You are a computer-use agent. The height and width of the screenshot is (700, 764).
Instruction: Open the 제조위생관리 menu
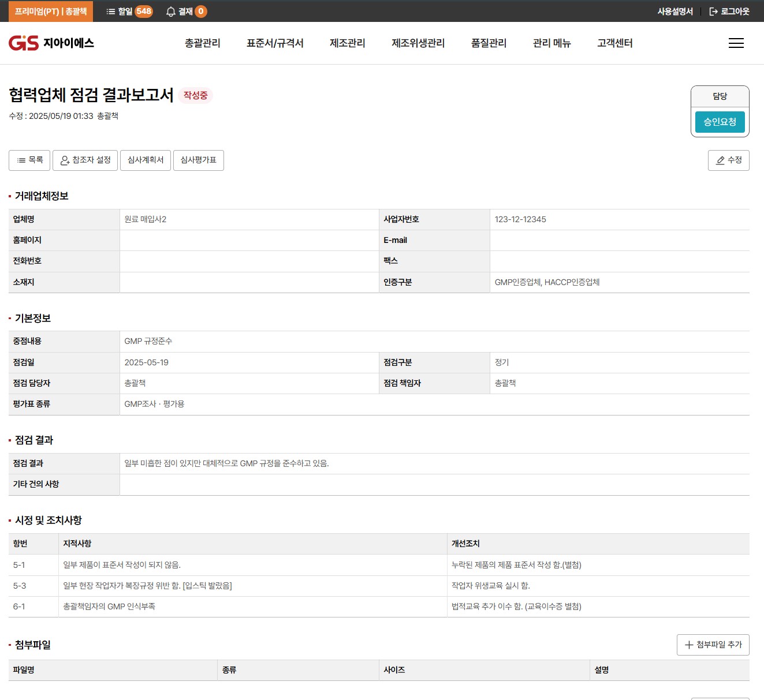418,43
